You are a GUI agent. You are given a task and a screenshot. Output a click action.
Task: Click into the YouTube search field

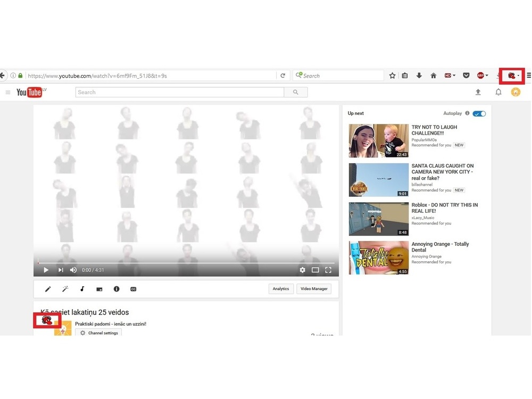[179, 92]
